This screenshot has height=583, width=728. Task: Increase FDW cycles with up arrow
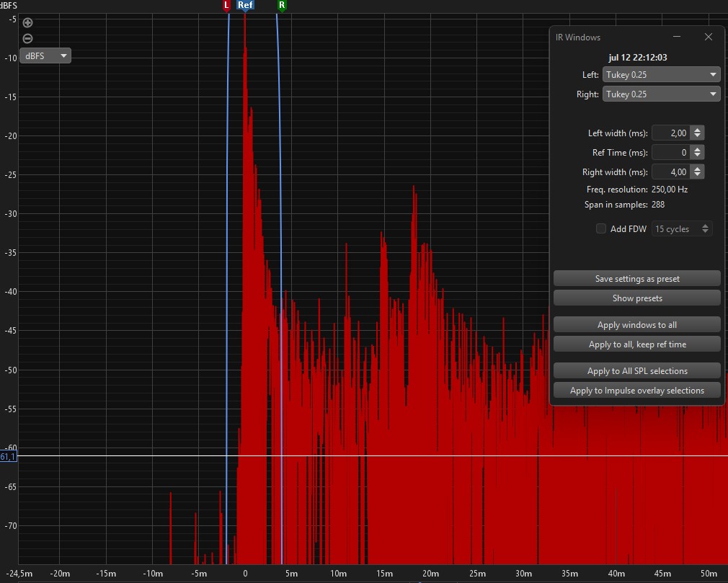coord(705,226)
